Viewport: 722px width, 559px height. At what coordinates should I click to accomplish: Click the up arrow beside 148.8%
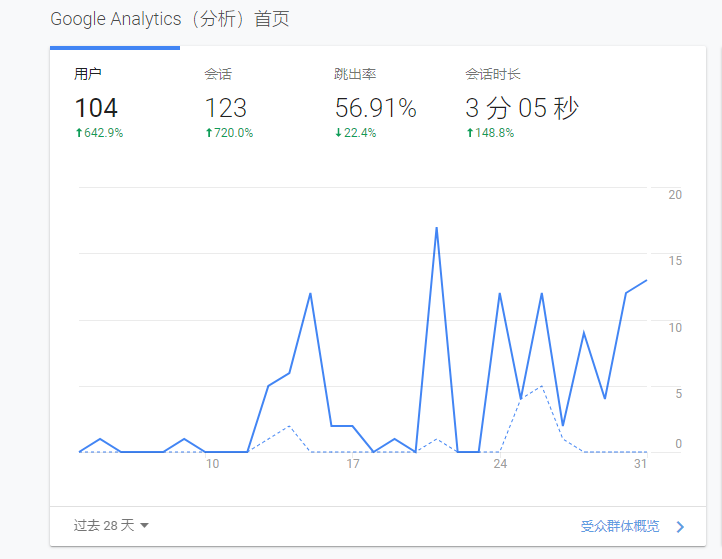(470, 133)
